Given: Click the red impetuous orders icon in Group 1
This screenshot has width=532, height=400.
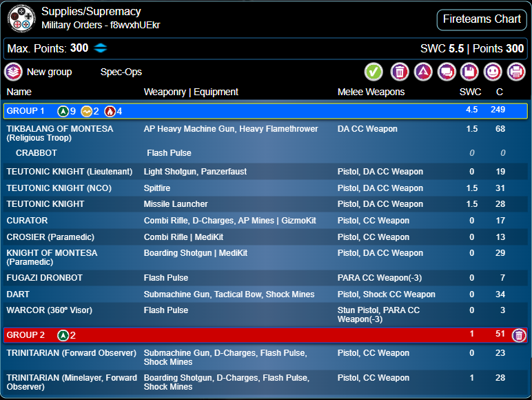Looking at the screenshot, I should click(109, 111).
